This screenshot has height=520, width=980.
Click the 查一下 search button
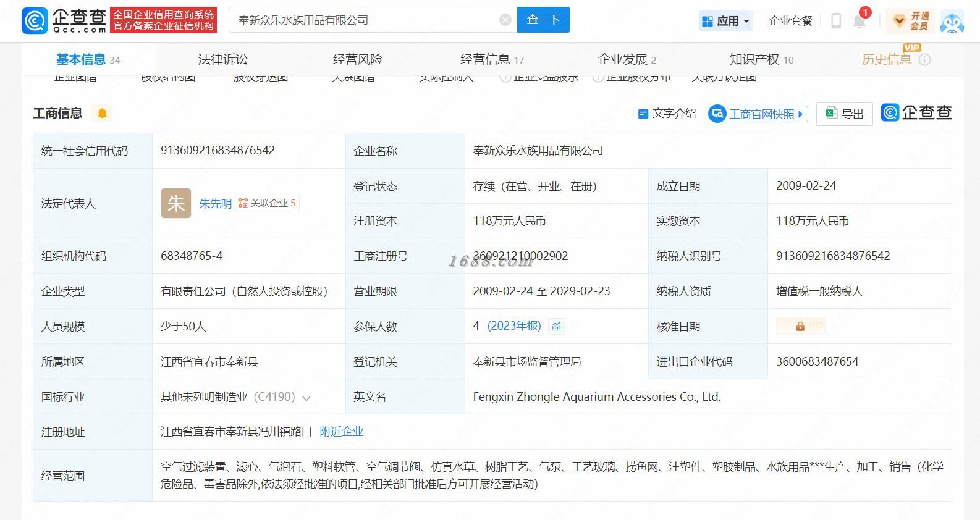(543, 20)
